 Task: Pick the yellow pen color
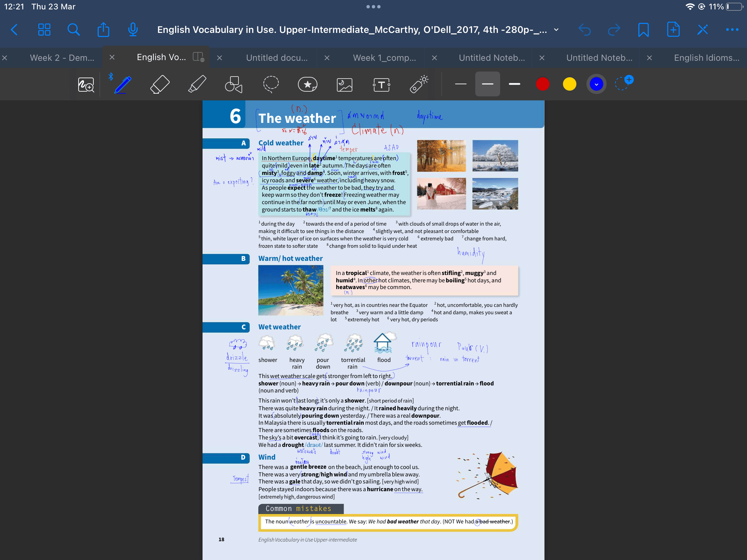click(x=569, y=84)
